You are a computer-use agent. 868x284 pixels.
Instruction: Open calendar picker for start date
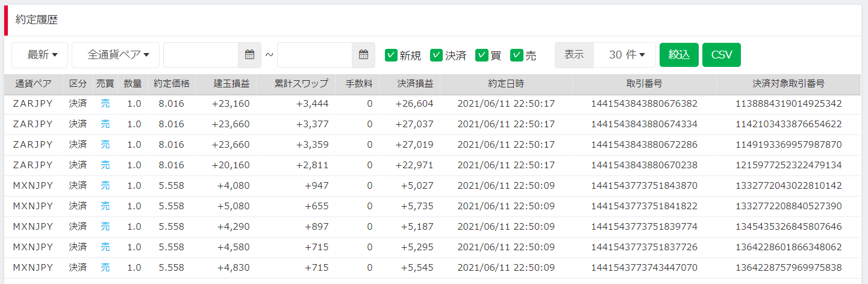click(x=250, y=55)
